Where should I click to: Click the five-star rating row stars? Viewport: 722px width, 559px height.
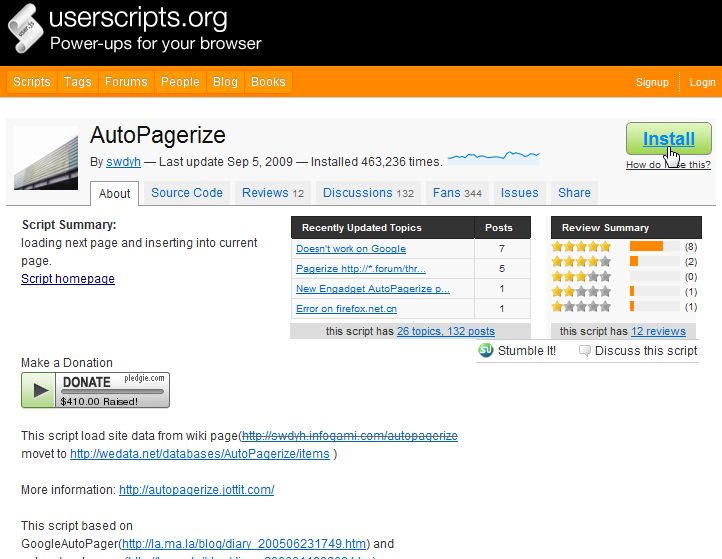(x=581, y=247)
